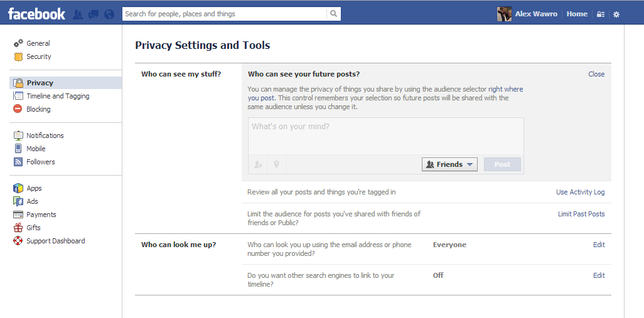Open the notifications globe icon

(x=109, y=14)
